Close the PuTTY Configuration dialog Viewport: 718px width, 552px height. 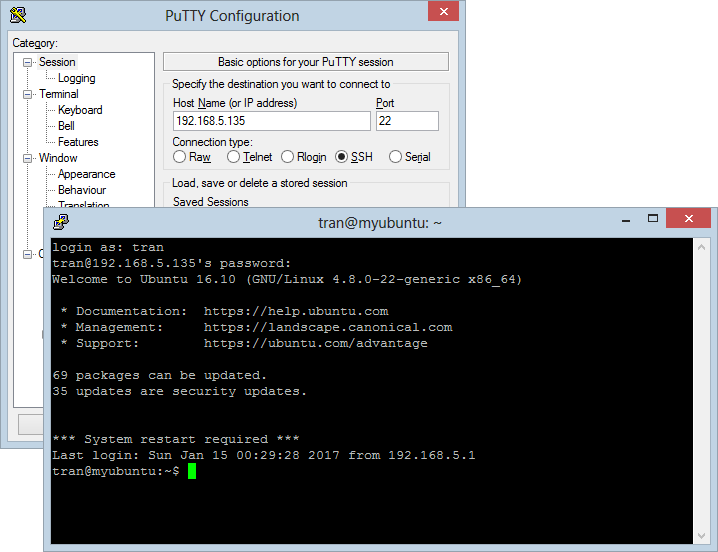(x=443, y=11)
